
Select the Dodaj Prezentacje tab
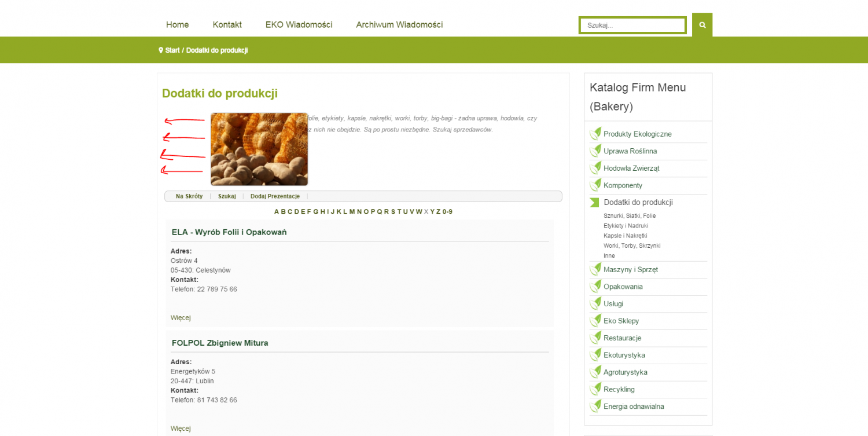tap(275, 196)
